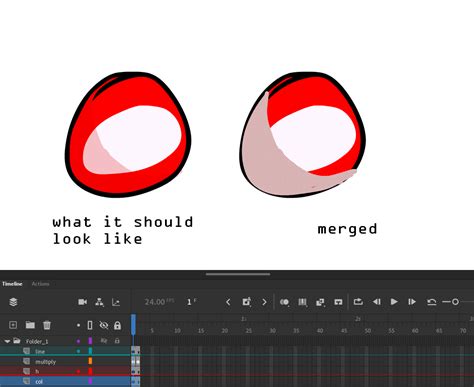Select the merged eye drawing on stage
The image size is (474, 387).
click(302, 135)
